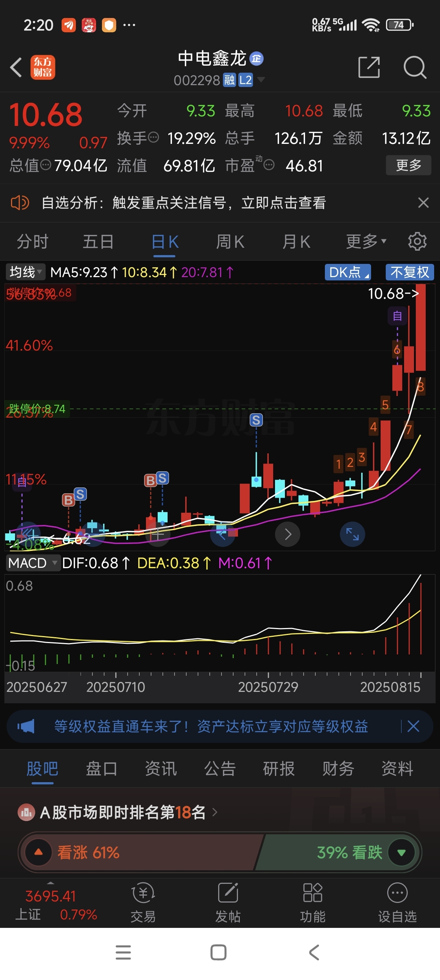Open the 功能 functions icon
440x980 pixels.
pyautogui.click(x=313, y=903)
